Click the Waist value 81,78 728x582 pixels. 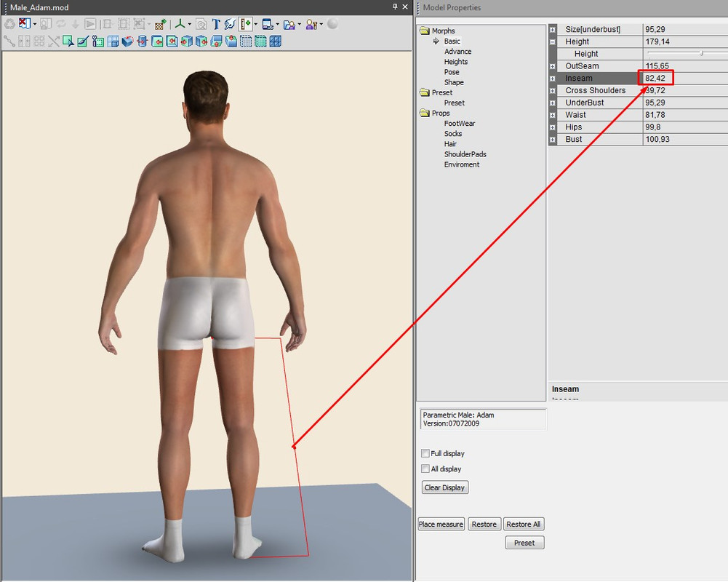click(655, 115)
